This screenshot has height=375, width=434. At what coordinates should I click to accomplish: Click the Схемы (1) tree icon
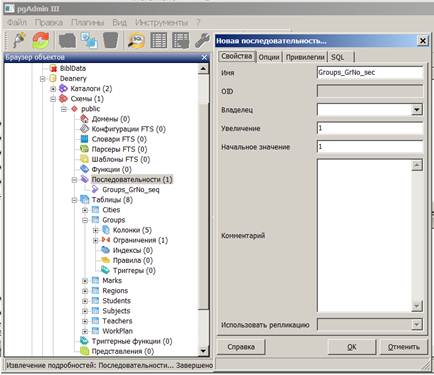[63, 99]
